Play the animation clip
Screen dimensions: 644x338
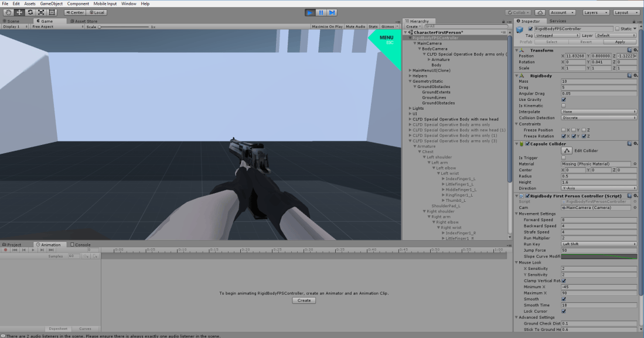pyautogui.click(x=33, y=250)
